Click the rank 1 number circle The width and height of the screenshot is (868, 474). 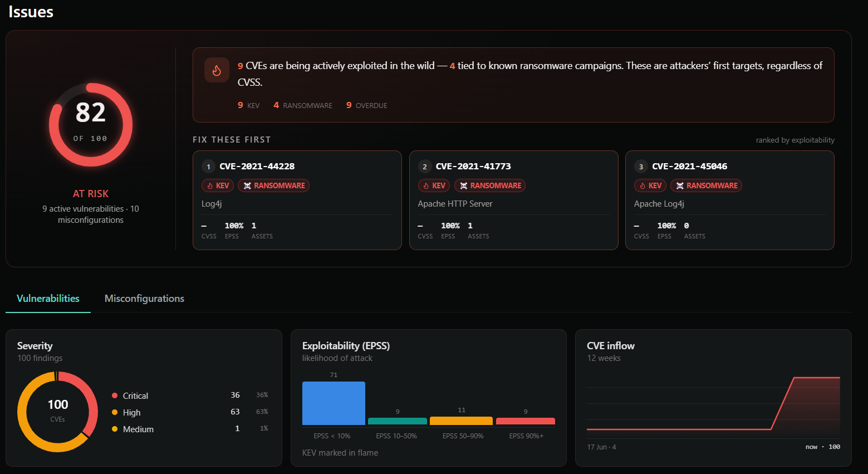tap(208, 167)
